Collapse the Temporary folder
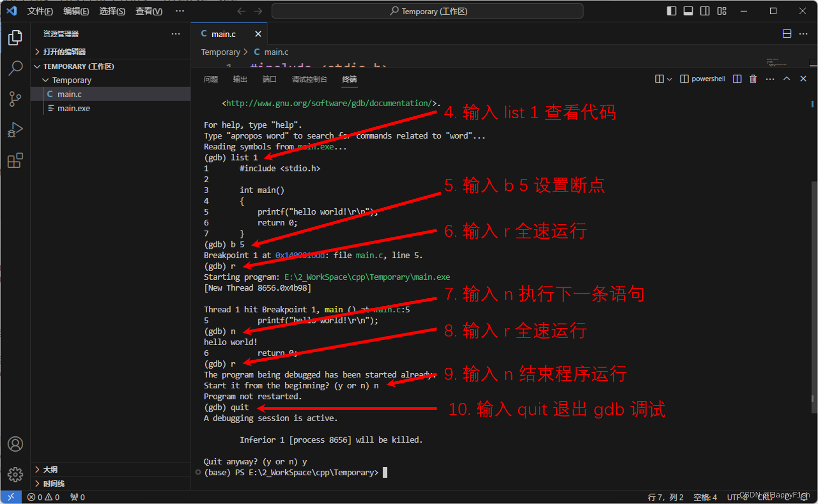Screen dimensions: 818x504 coord(111,80)
